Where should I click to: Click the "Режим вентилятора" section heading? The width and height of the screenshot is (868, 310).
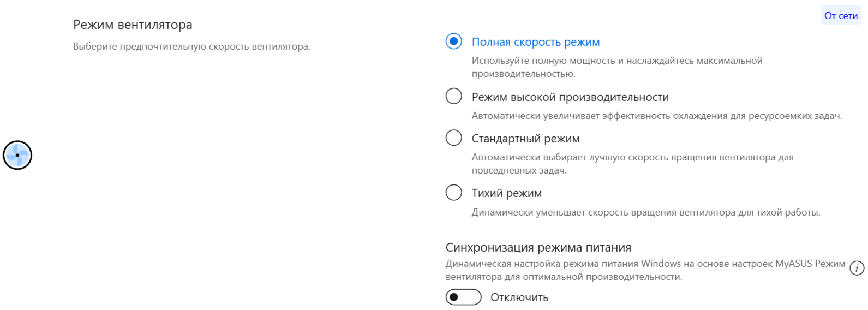click(x=133, y=25)
